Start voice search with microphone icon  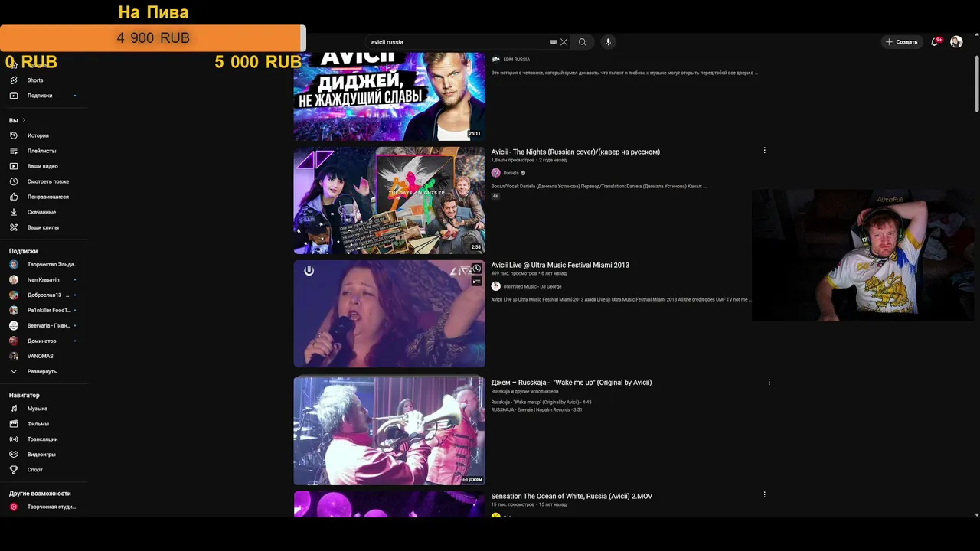(608, 42)
